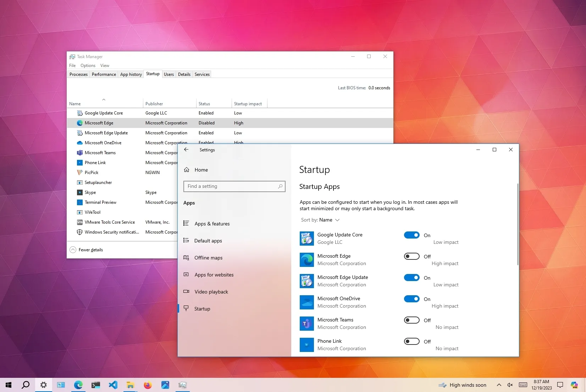586x392 pixels.
Task: Select Terminal Preview row in Task Manager
Action: click(122, 202)
